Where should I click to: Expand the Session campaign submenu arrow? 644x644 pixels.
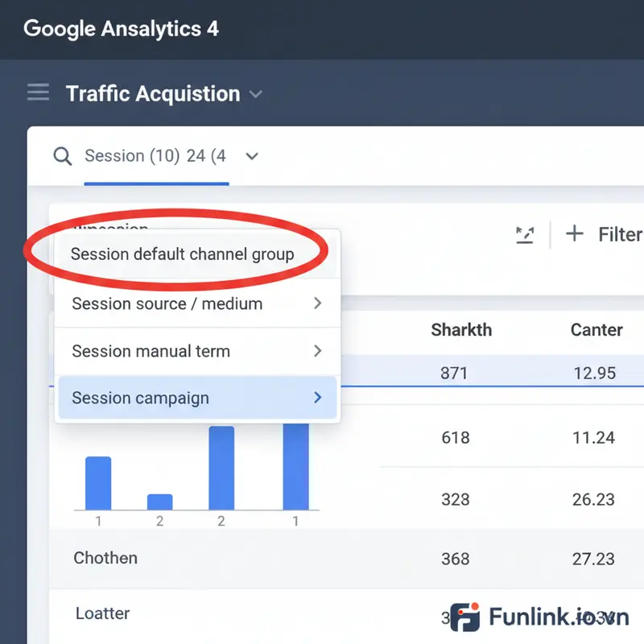point(317,398)
